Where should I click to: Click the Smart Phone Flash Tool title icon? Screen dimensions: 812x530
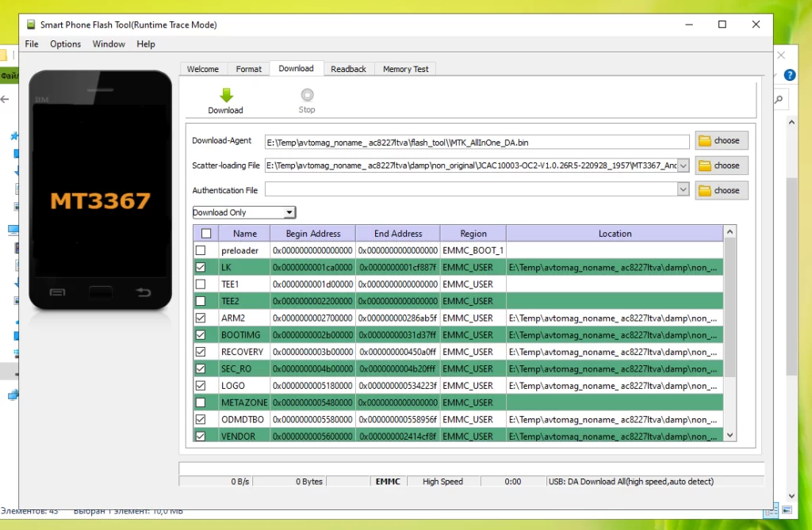coord(31,25)
